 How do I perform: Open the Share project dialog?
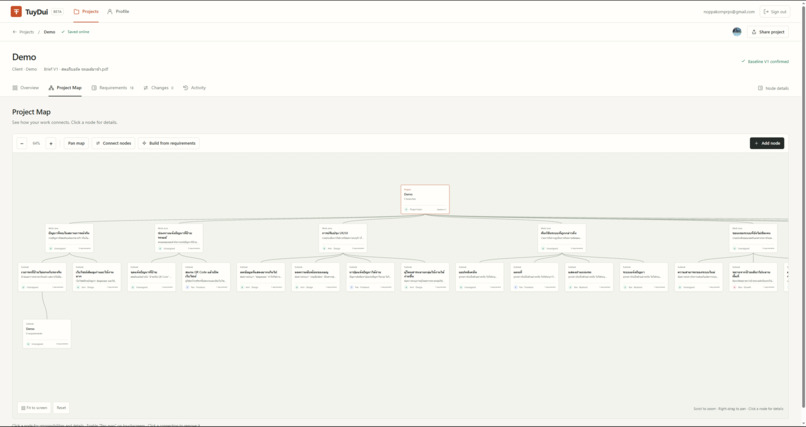768,32
